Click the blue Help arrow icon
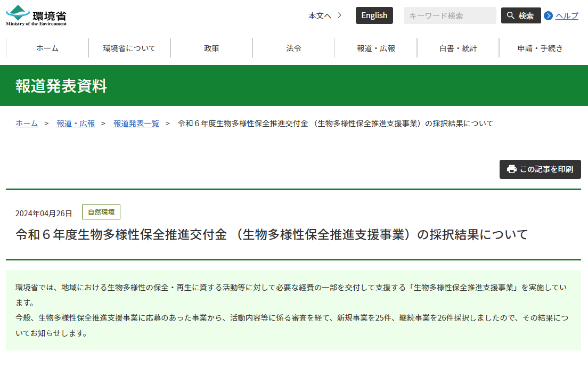This screenshot has width=588, height=376. (x=549, y=16)
